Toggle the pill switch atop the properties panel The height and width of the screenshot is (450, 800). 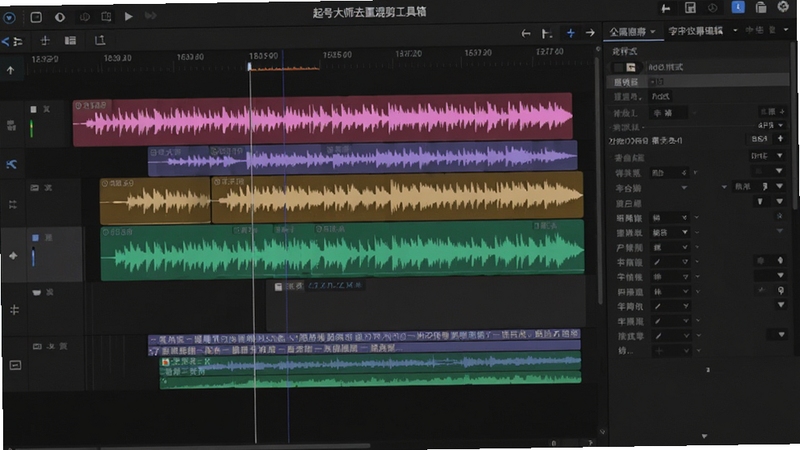(625, 67)
